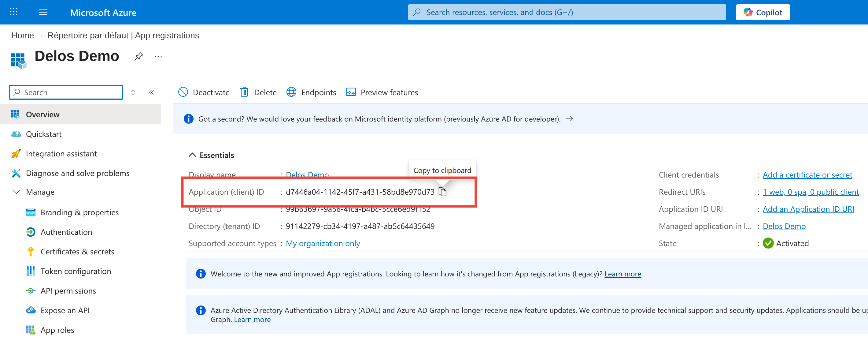The width and height of the screenshot is (868, 341).
Task: Open Branding & properties
Action: point(72,212)
